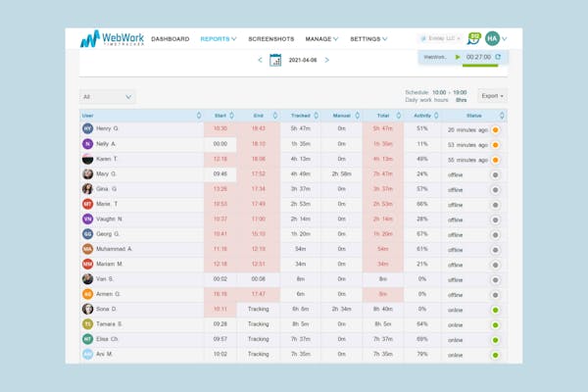Open the Dashboard tab

coord(171,39)
